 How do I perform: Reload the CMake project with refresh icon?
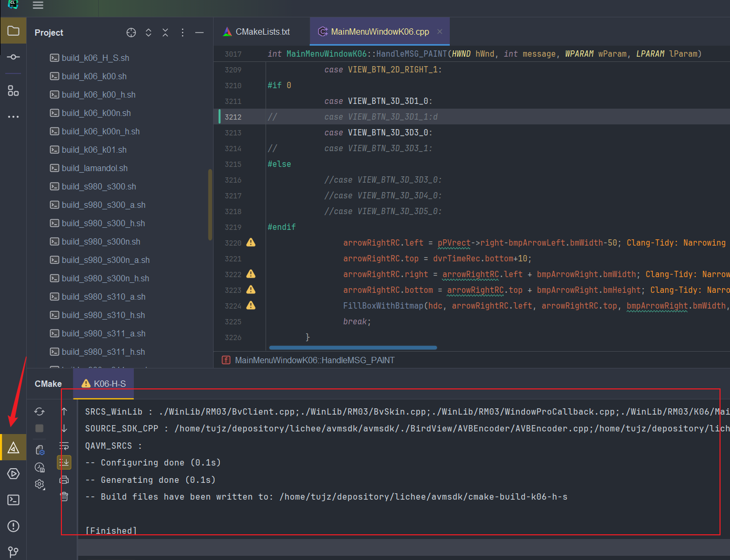pyautogui.click(x=39, y=411)
